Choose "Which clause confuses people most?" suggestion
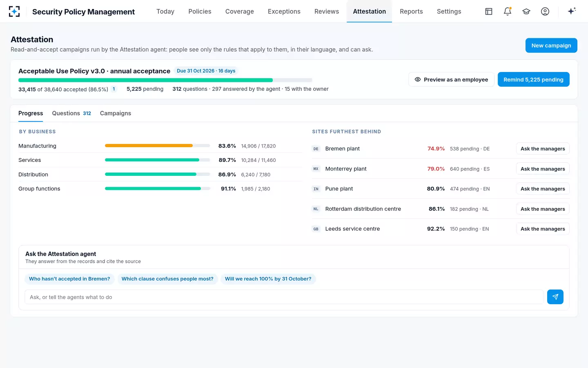The height and width of the screenshot is (368, 588). pyautogui.click(x=167, y=279)
